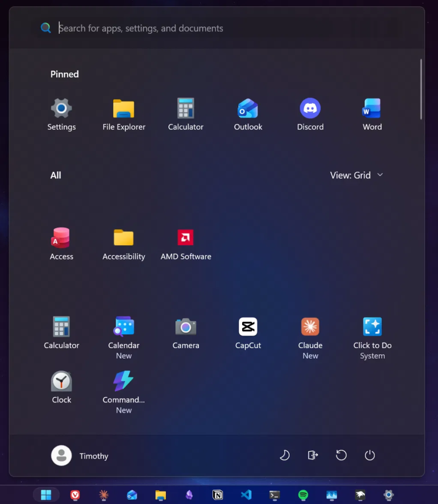Open Terminal from the taskbar
Viewport: 438px width, 504px height.
tap(275, 495)
